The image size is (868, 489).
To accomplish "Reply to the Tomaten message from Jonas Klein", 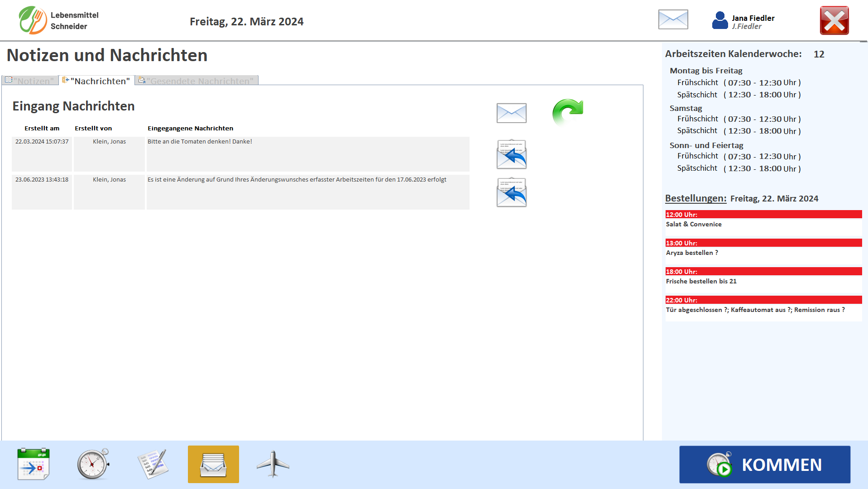I will [511, 154].
